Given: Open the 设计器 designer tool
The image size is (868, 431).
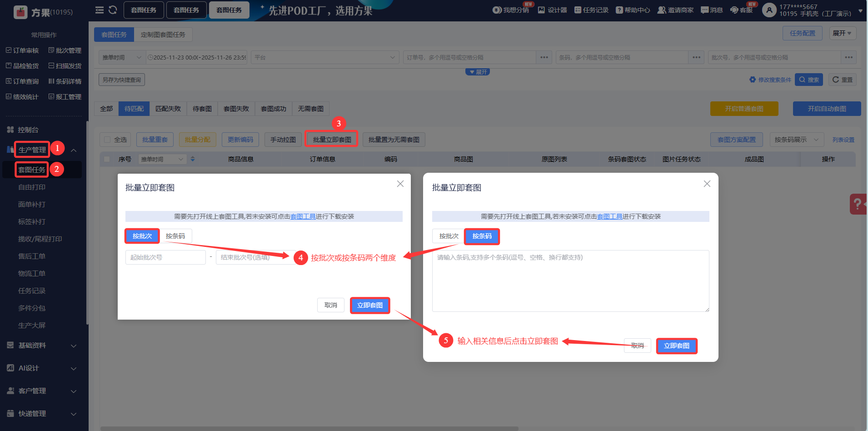Looking at the screenshot, I should point(553,10).
